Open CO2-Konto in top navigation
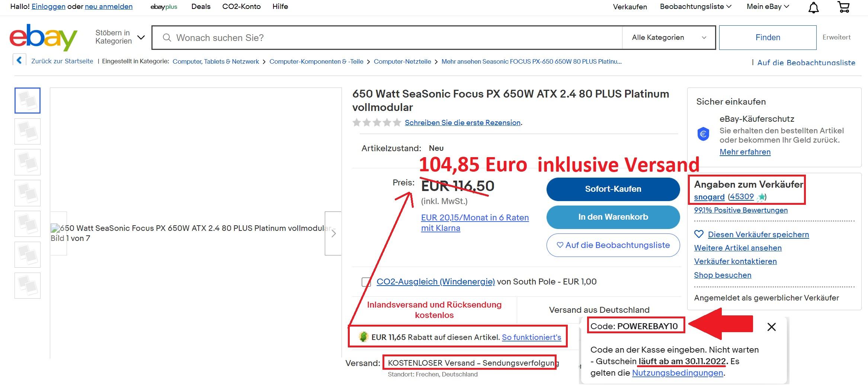Screen dimensions: 868x388 coord(241,6)
